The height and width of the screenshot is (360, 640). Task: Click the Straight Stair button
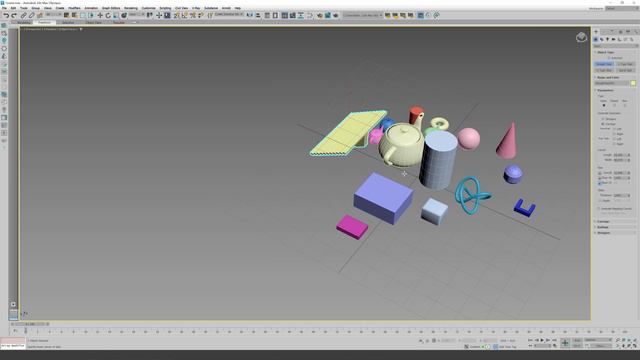pos(604,64)
